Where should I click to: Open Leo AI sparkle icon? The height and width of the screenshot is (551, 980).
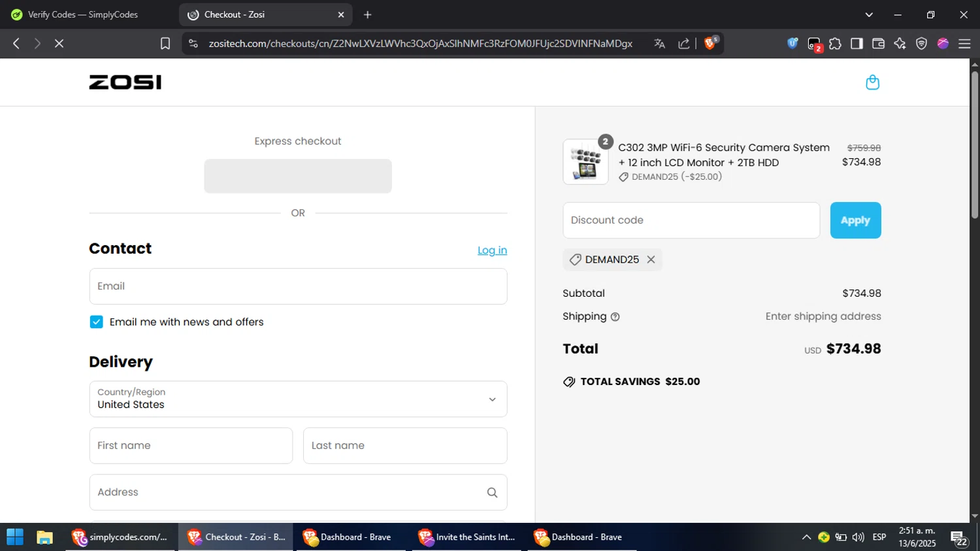pyautogui.click(x=900, y=43)
